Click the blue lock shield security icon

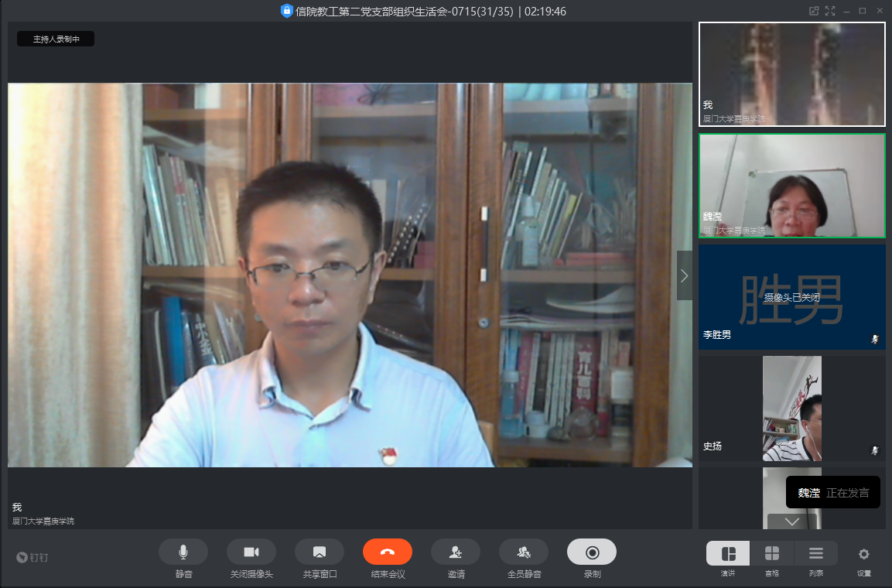tap(286, 11)
